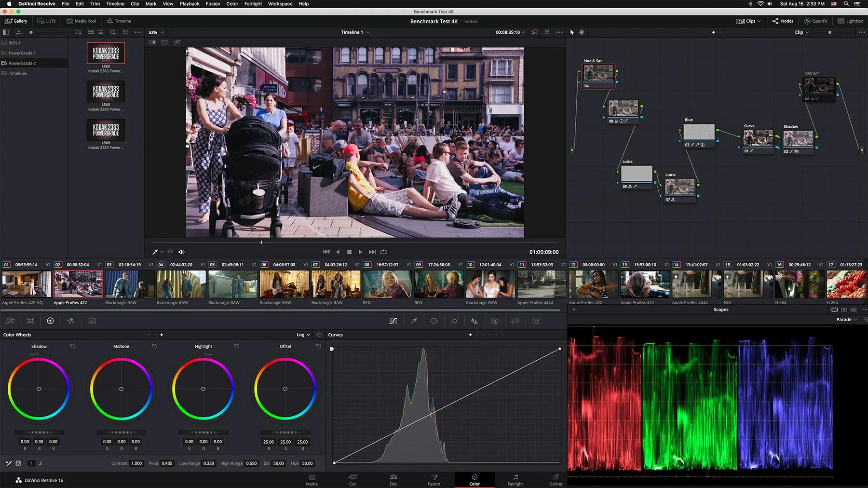Image resolution: width=868 pixels, height=488 pixels.
Task: Select the Curves palette icon
Action: [x=393, y=321]
